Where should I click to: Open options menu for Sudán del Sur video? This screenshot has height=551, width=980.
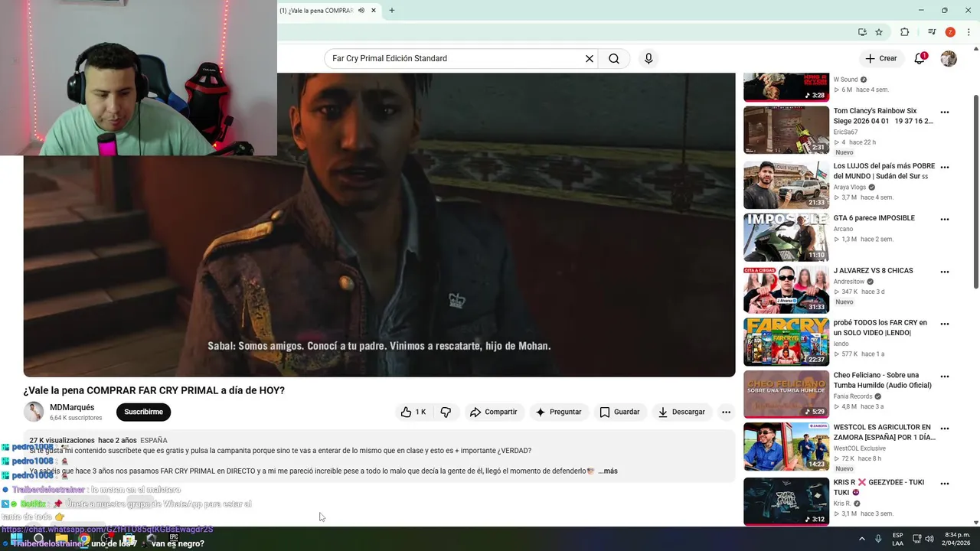coord(945,167)
